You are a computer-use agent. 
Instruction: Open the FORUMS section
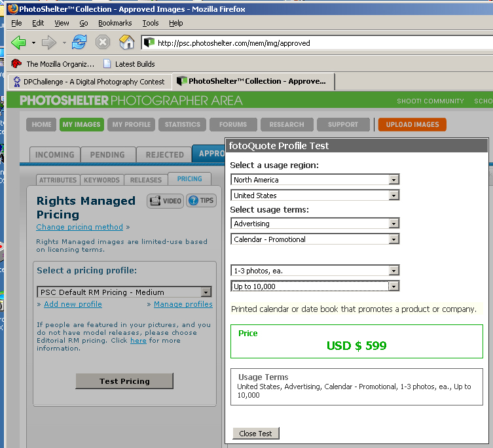click(x=233, y=124)
